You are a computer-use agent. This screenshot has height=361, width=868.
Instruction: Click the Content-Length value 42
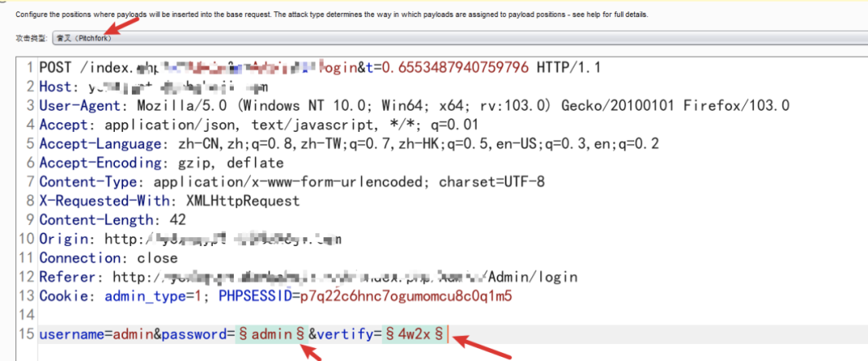click(x=178, y=219)
